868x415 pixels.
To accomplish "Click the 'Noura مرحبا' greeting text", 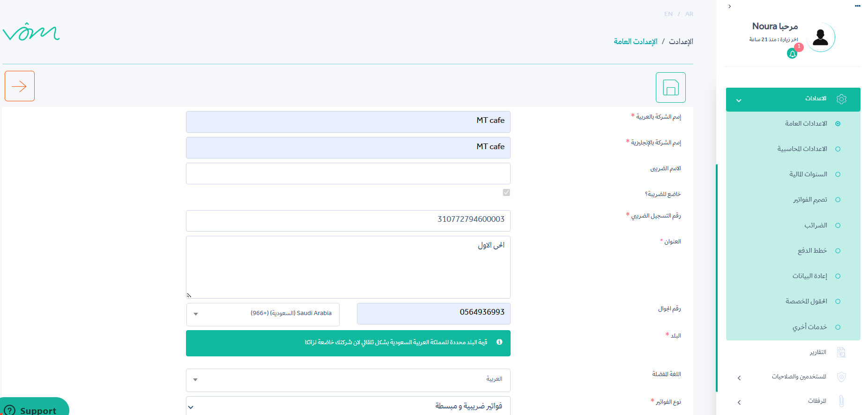I will (x=775, y=26).
